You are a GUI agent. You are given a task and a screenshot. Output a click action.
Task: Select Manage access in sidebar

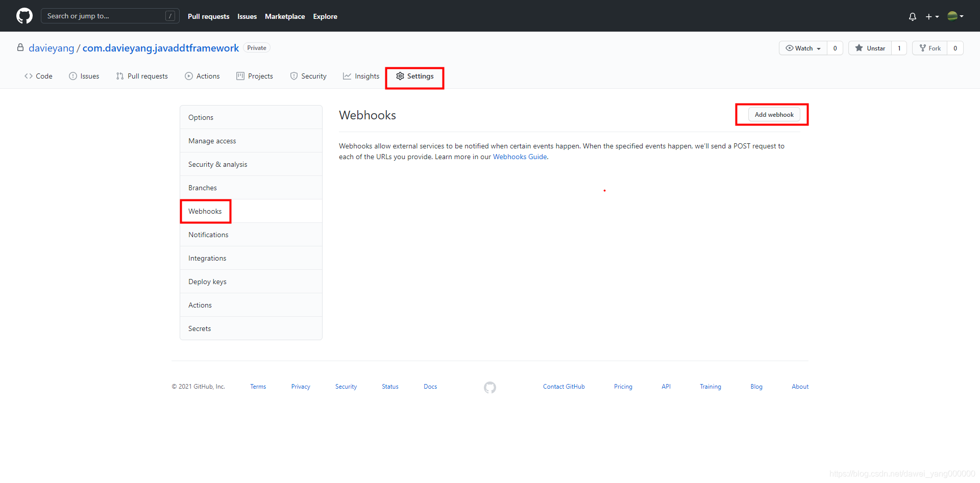pos(251,141)
